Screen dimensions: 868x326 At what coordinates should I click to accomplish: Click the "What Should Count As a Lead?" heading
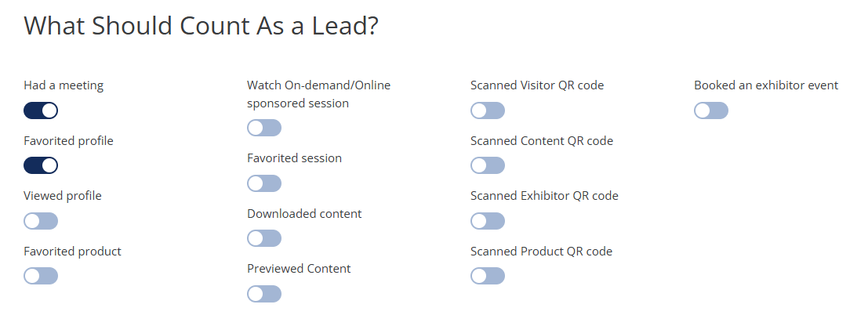202,26
